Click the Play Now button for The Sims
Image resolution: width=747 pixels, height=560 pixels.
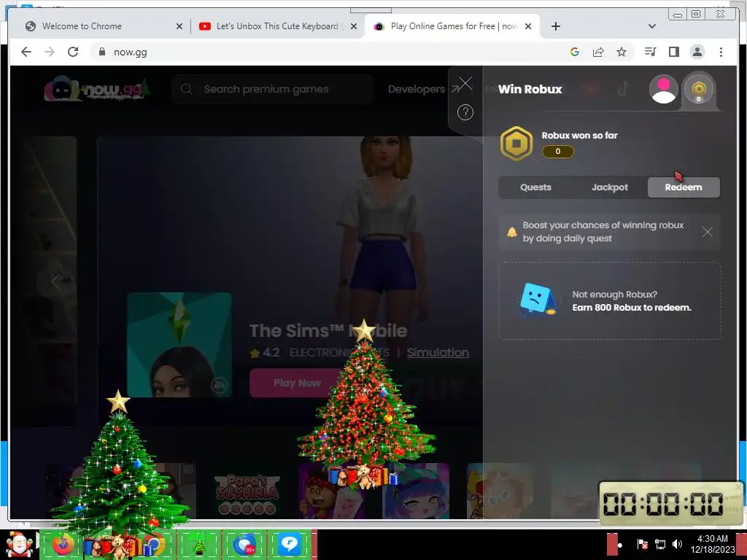click(296, 383)
